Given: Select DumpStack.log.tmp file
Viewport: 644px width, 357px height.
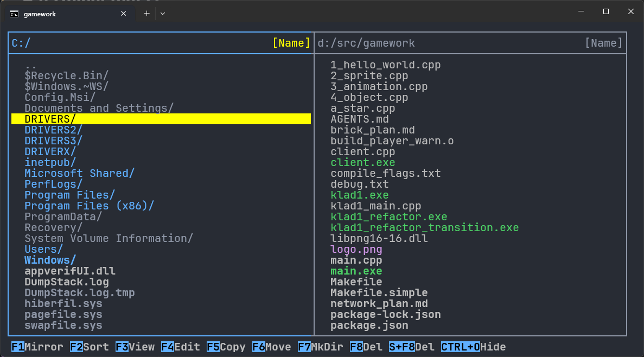Looking at the screenshot, I should 80,292.
